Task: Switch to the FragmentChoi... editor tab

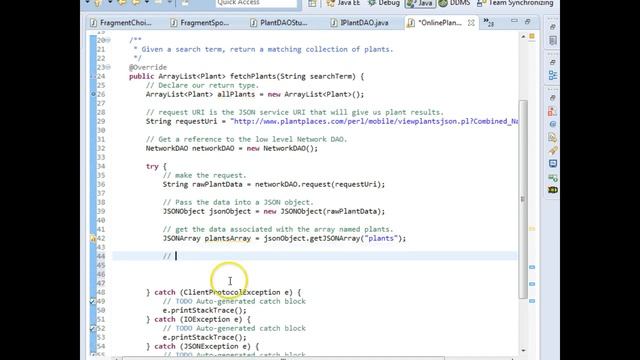Action: coord(121,23)
